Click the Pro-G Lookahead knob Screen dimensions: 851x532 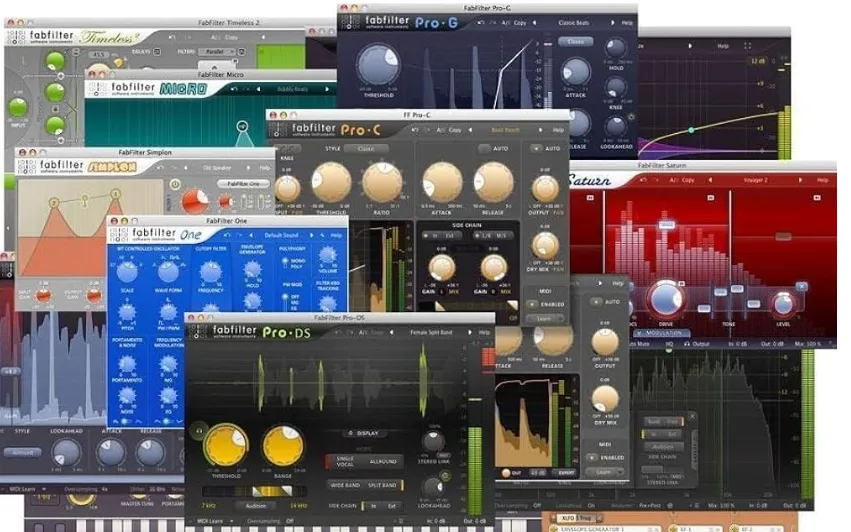[x=616, y=128]
